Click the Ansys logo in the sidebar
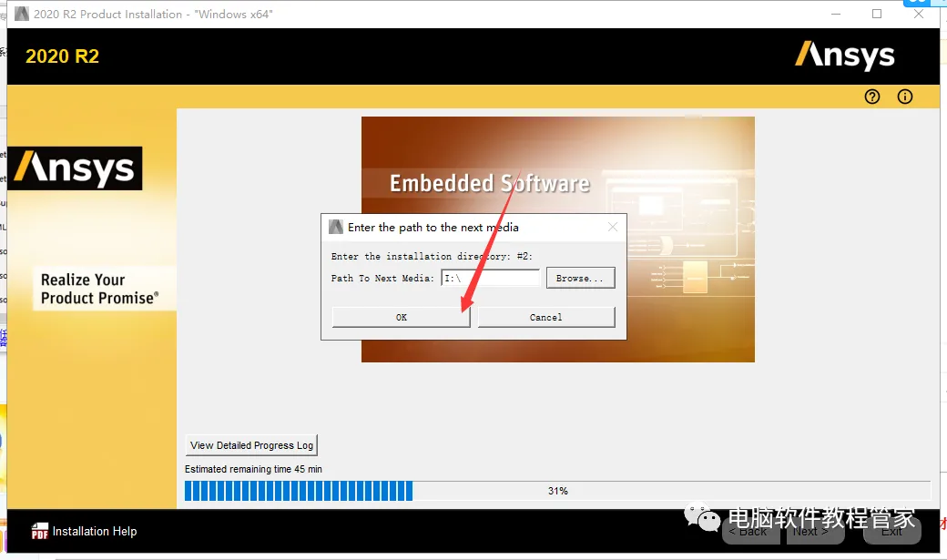 click(75, 168)
